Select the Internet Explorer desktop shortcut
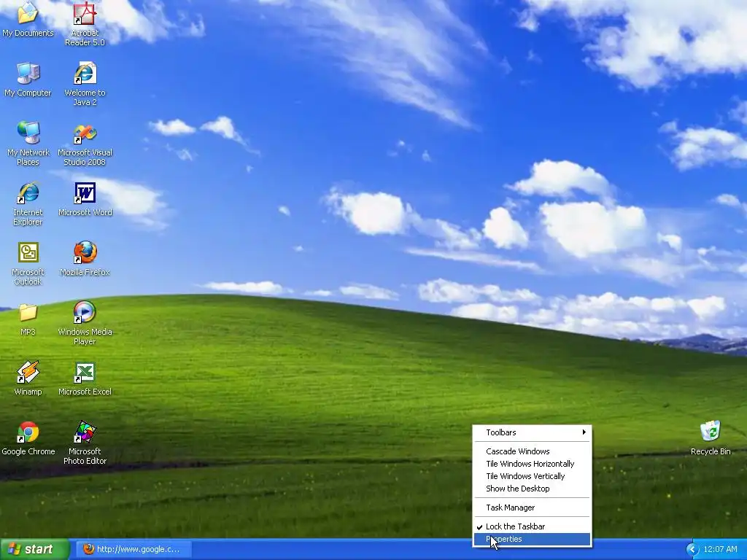Image resolution: width=747 pixels, height=560 pixels. [x=28, y=204]
